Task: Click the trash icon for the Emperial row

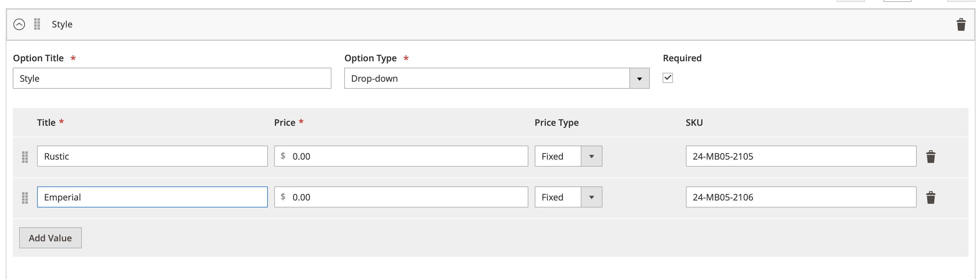Action: [x=930, y=197]
